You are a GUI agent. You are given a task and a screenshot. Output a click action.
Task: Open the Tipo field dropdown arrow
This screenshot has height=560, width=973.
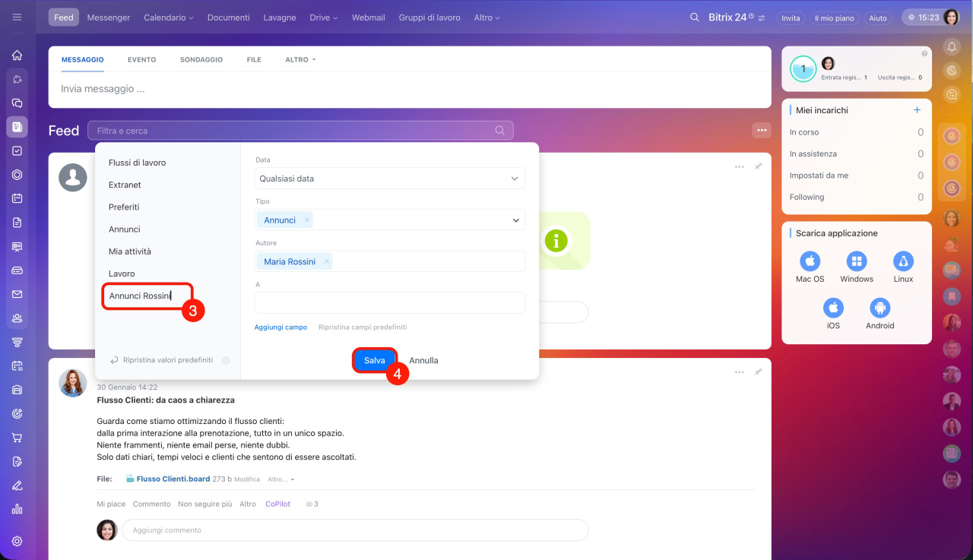click(x=515, y=220)
